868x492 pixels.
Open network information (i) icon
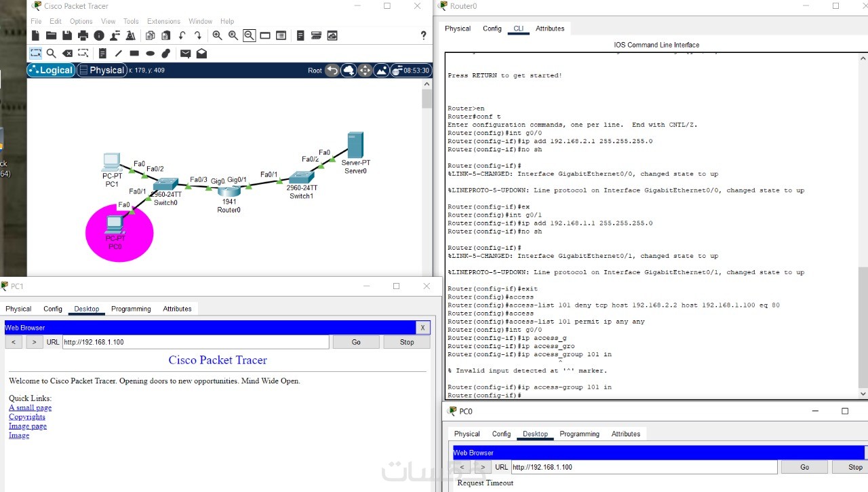pyautogui.click(x=99, y=35)
